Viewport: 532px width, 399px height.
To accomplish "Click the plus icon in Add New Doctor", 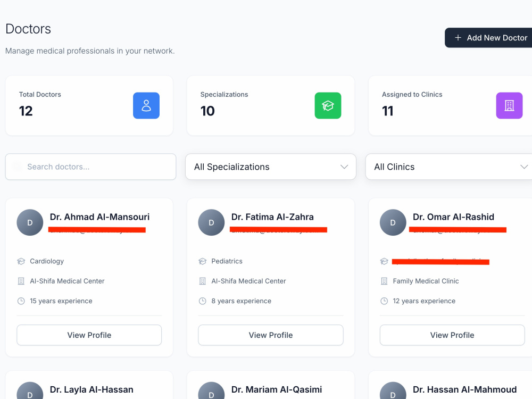I will 458,38.
